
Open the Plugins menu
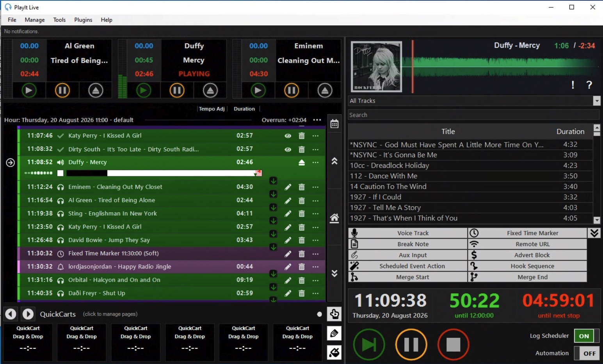pos(83,20)
